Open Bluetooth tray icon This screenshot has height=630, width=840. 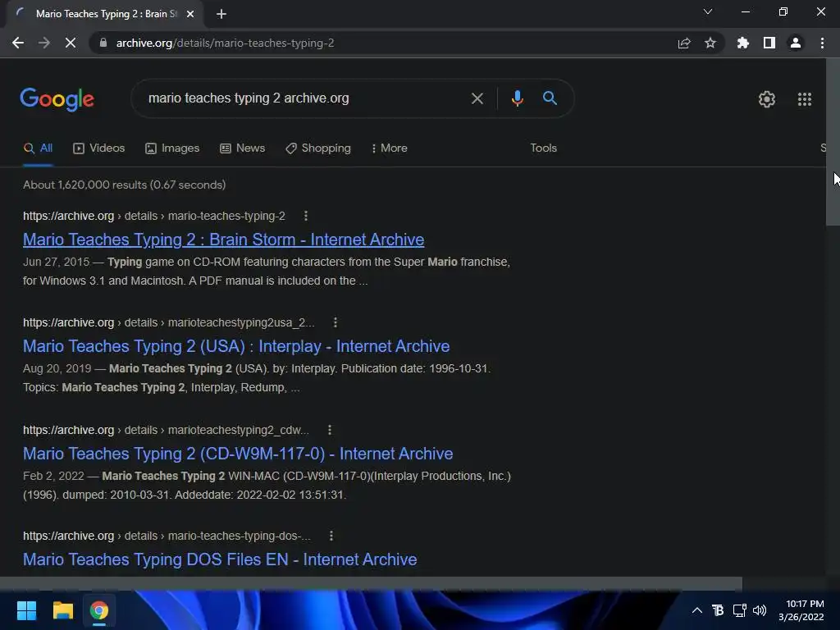coord(718,610)
